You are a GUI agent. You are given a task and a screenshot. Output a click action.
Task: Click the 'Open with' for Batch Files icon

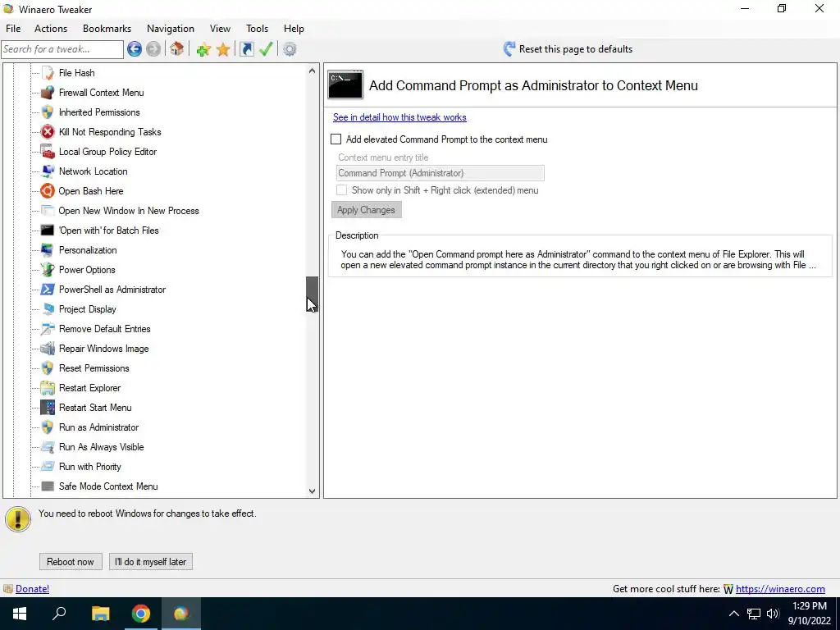click(x=48, y=231)
